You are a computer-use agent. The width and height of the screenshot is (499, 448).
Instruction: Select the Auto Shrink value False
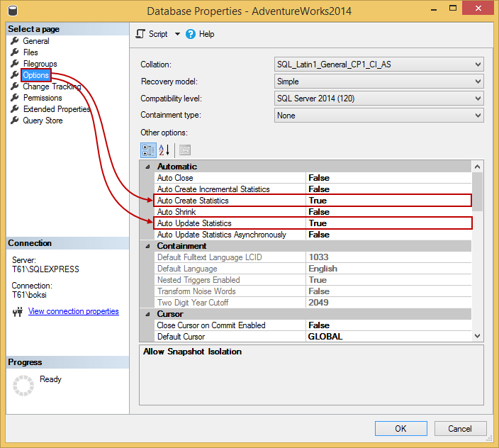[319, 212]
